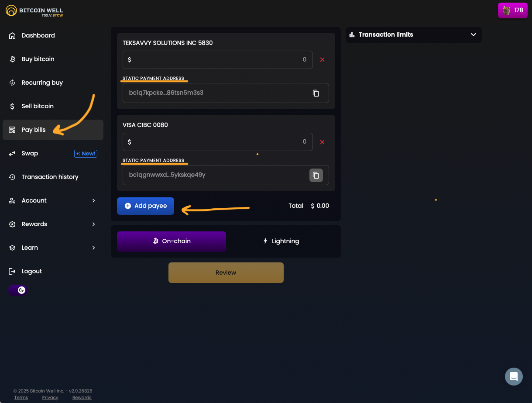Copy the TEKSAVVY static payment address

(316, 93)
